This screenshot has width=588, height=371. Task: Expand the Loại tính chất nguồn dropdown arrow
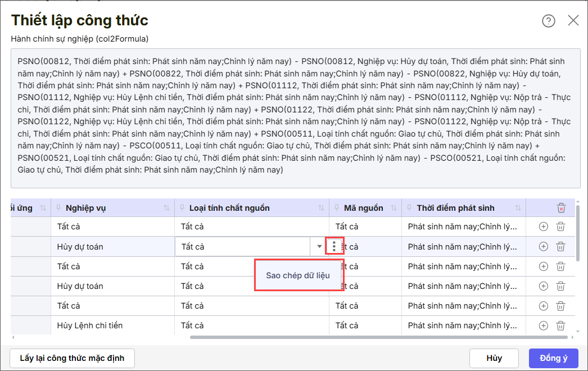[319, 246]
